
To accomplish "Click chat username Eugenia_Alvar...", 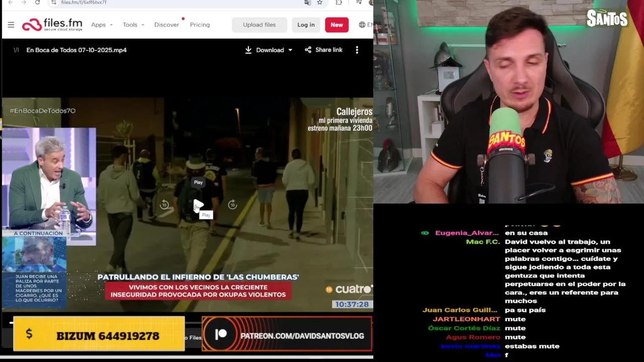I will click(466, 233).
